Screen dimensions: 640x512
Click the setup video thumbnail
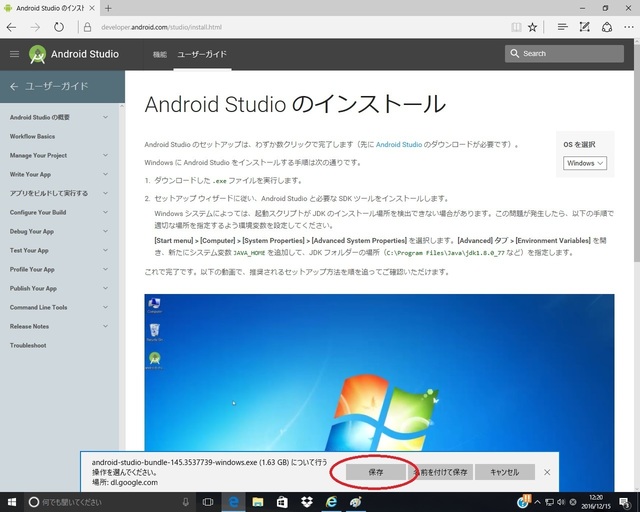coord(379,372)
